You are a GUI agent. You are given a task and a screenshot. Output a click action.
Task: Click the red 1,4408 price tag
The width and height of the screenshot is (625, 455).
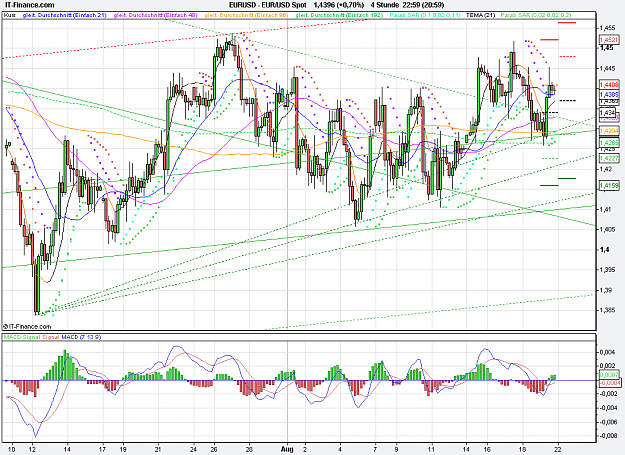(x=609, y=84)
